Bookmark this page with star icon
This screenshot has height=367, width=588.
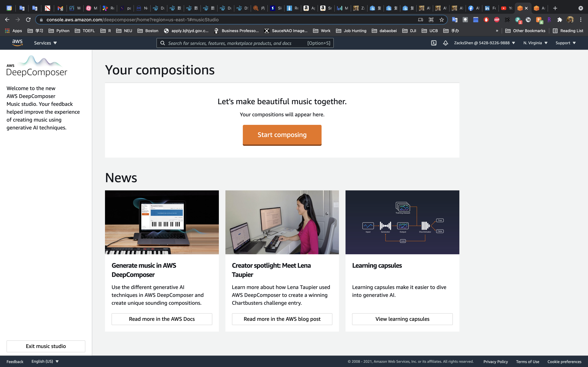[x=441, y=20]
